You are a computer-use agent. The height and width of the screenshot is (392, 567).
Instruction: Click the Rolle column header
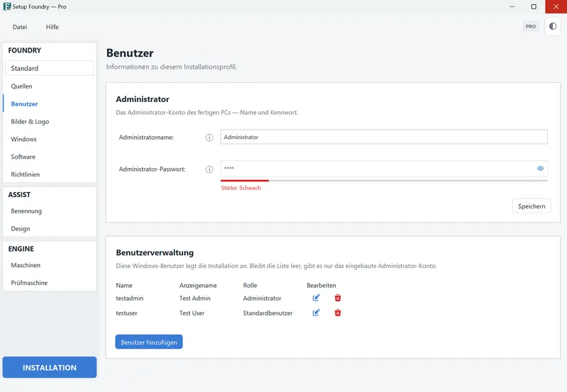pos(250,286)
